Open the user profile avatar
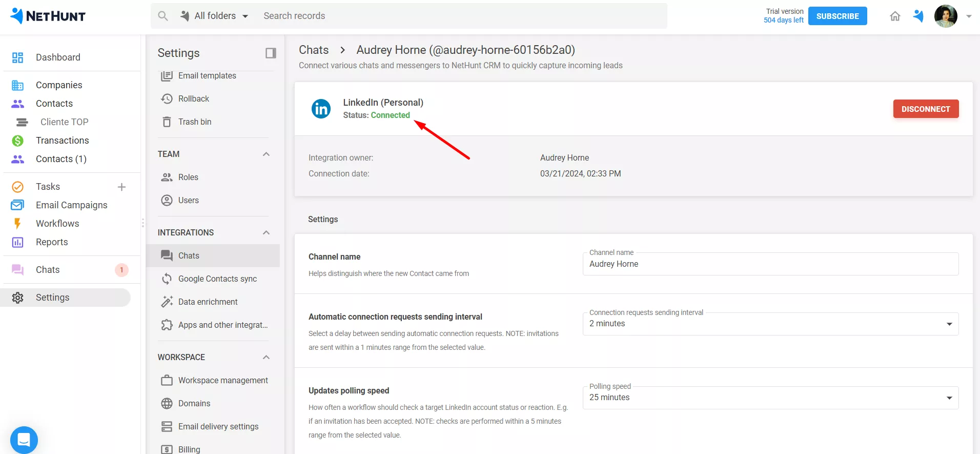 pos(946,16)
